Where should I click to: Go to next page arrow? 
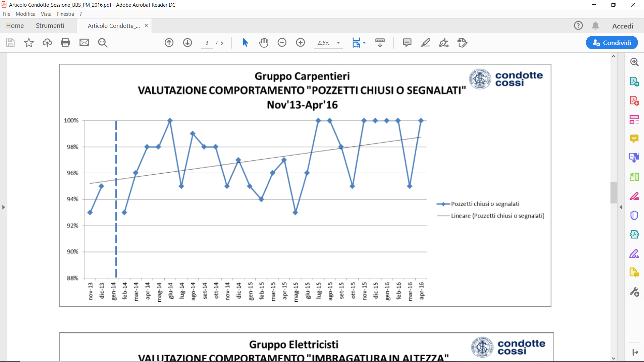pyautogui.click(x=187, y=43)
